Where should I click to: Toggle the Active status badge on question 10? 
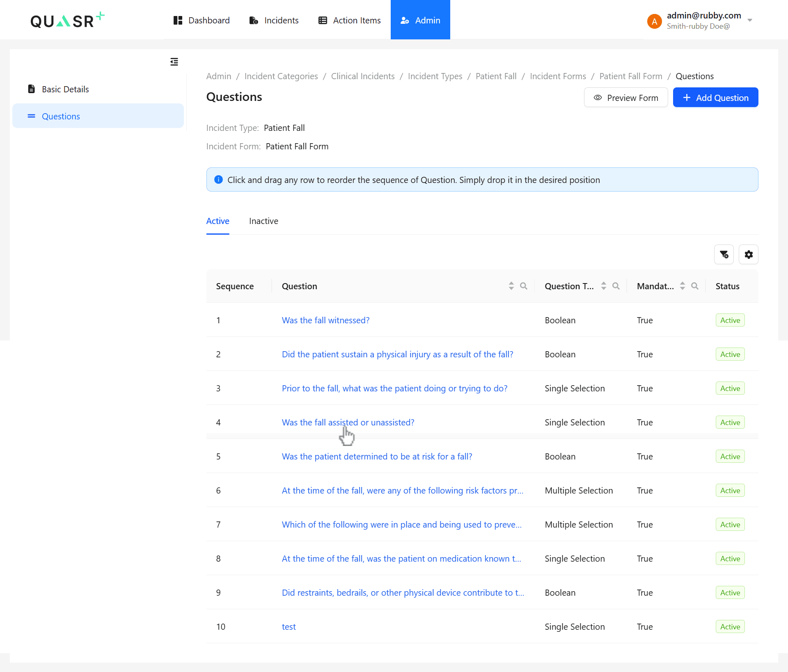[x=730, y=626]
